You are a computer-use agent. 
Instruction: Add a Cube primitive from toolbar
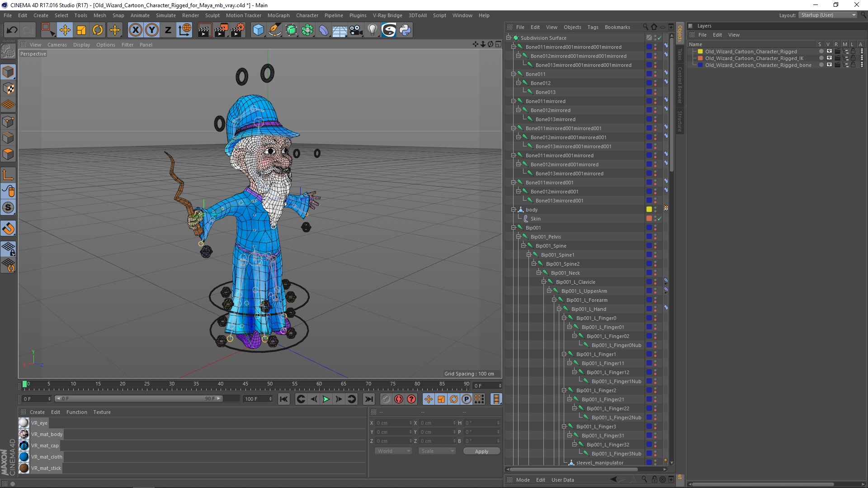[258, 30]
